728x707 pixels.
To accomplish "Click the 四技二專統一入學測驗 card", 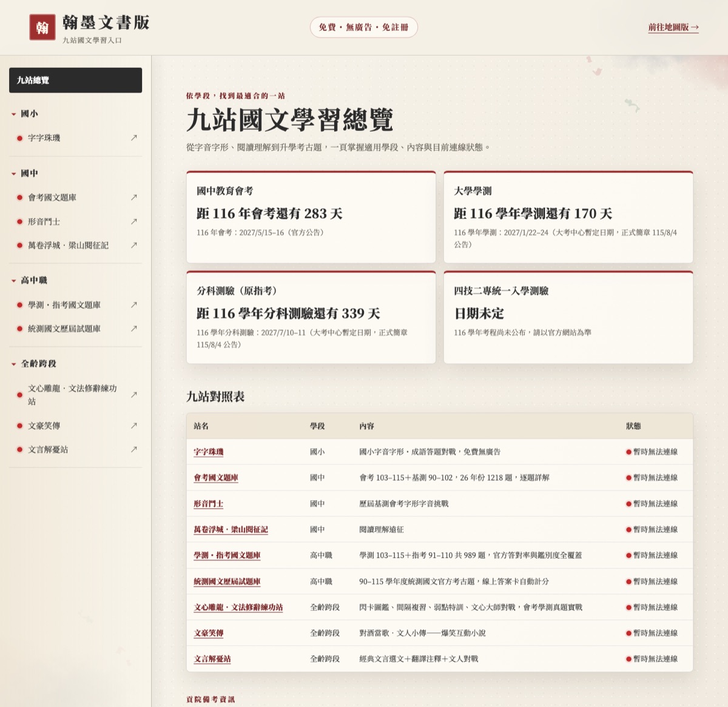I will pos(568,317).
